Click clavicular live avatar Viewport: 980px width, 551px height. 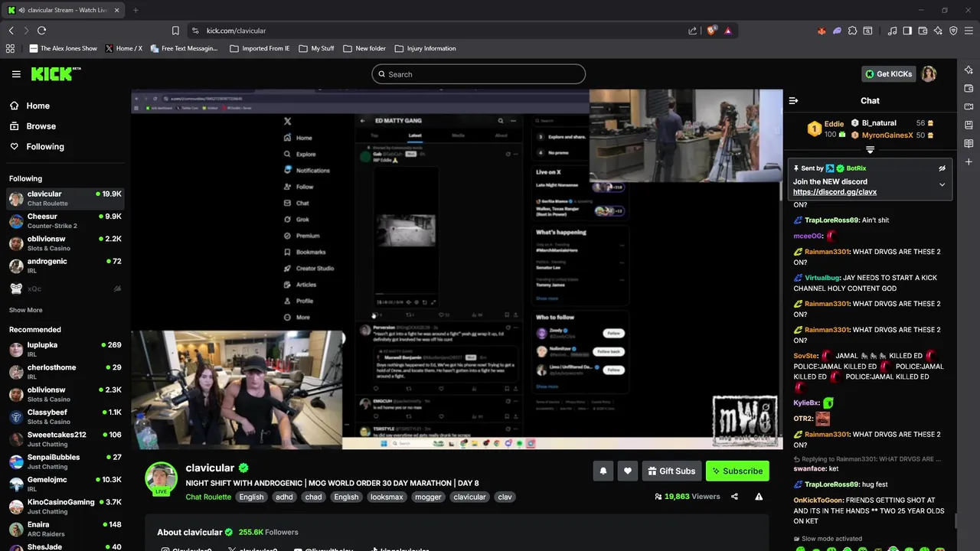pos(161,478)
